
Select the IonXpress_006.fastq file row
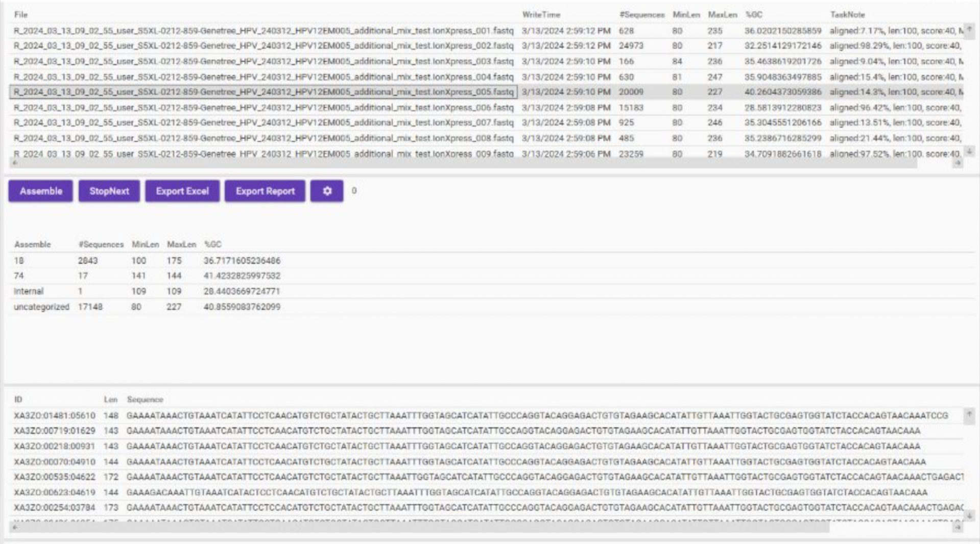coord(486,108)
